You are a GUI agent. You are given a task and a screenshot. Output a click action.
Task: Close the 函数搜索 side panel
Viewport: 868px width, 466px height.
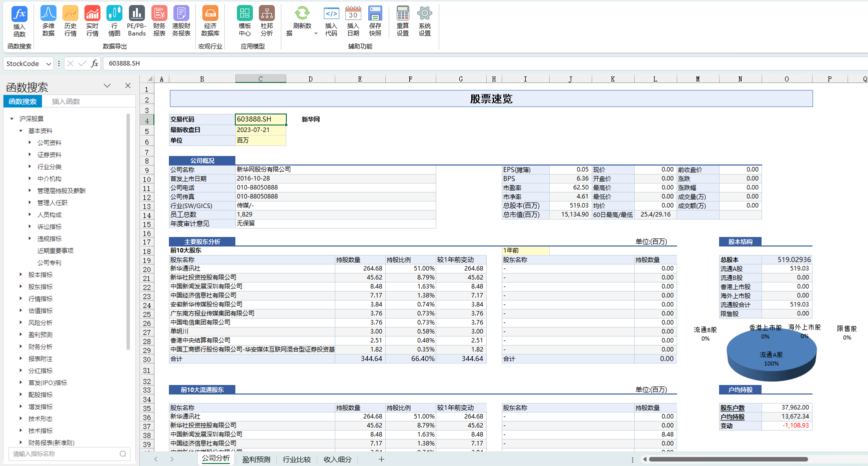pos(128,86)
